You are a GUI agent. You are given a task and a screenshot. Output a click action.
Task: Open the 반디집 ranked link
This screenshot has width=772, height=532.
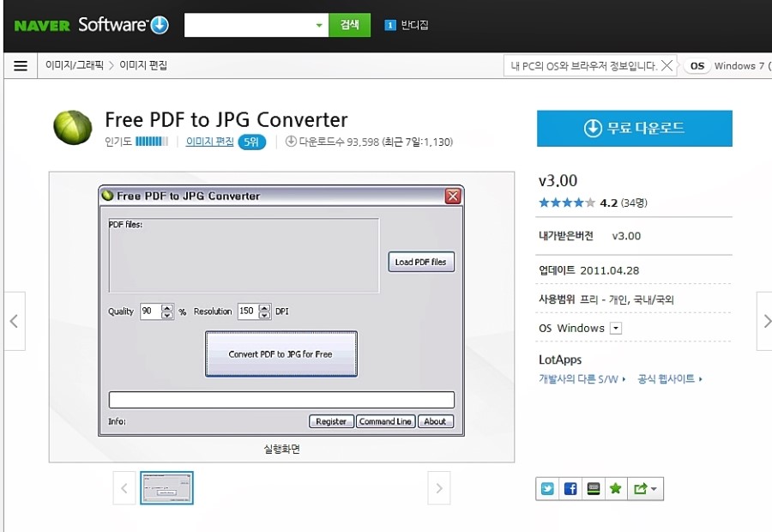[x=414, y=25]
